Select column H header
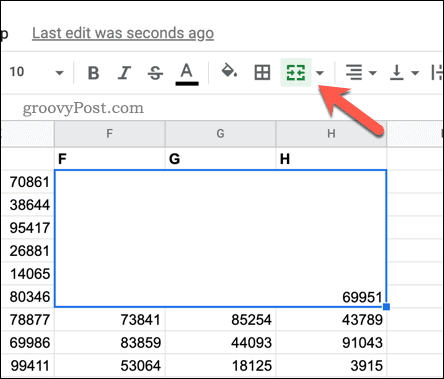 click(331, 134)
